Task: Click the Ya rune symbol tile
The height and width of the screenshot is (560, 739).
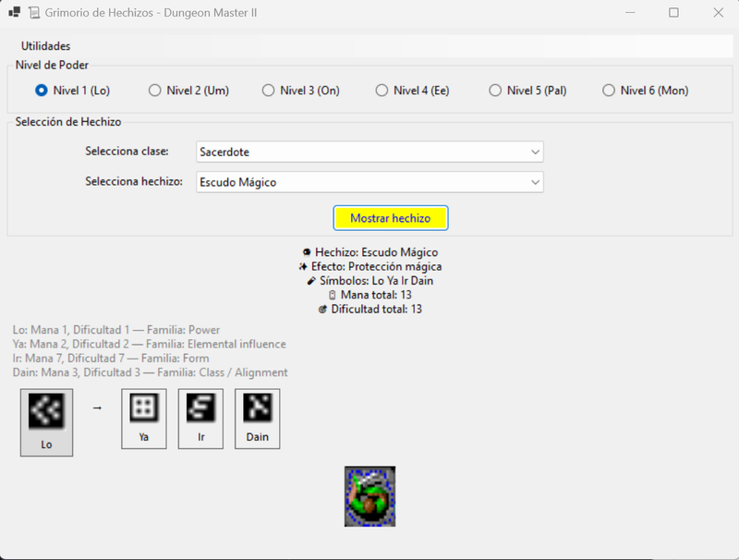Action: [144, 419]
